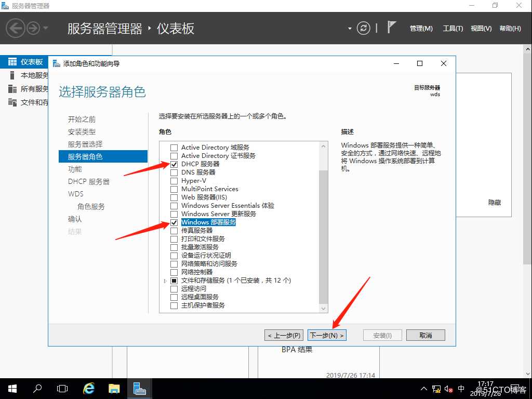Select 仪表板 in the Server Manager sidebar
Image resolution: width=532 pixels, height=399 pixels.
tap(24, 62)
